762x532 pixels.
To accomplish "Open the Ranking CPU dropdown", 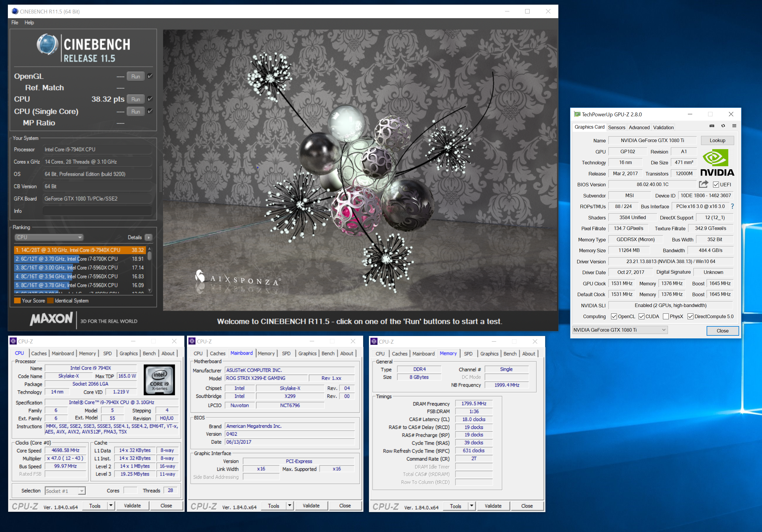I will pyautogui.click(x=49, y=238).
